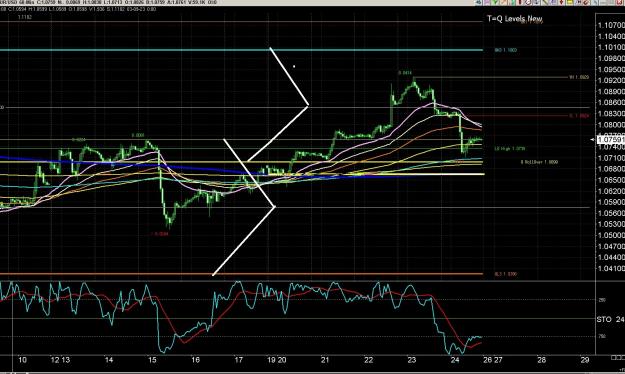The width and height of the screenshot is (625, 374).
Task: Click the 1.0590 price axis label
Action: click(x=611, y=202)
